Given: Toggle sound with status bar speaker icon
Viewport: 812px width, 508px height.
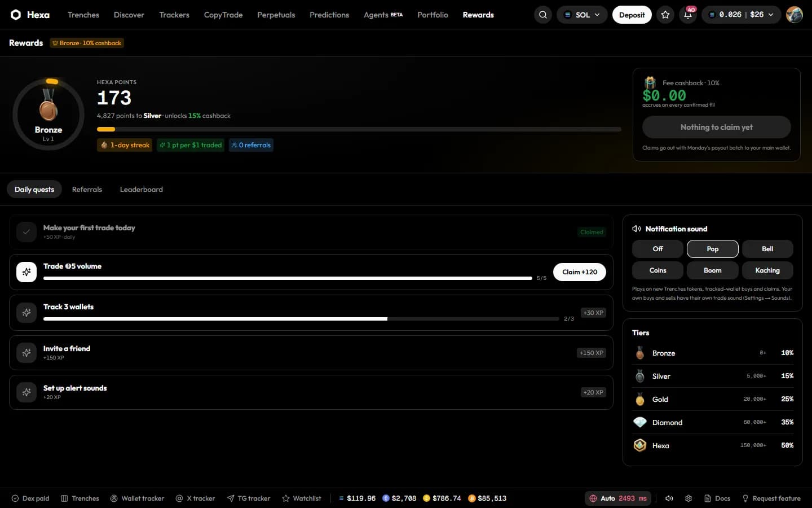Looking at the screenshot, I should (669, 498).
